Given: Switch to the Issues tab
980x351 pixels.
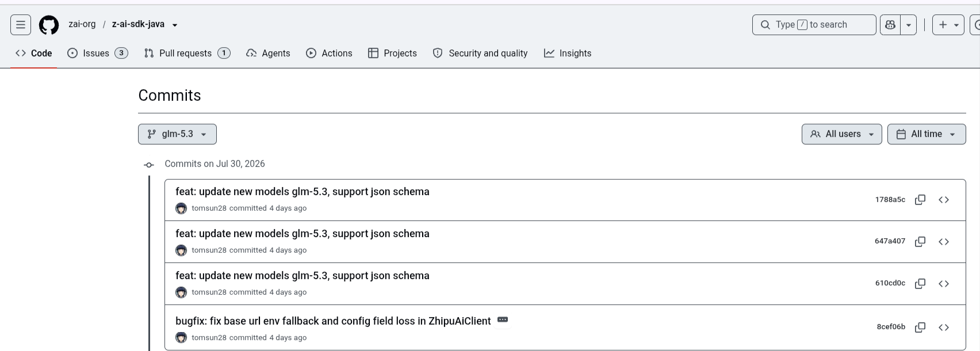Looking at the screenshot, I should click(97, 53).
